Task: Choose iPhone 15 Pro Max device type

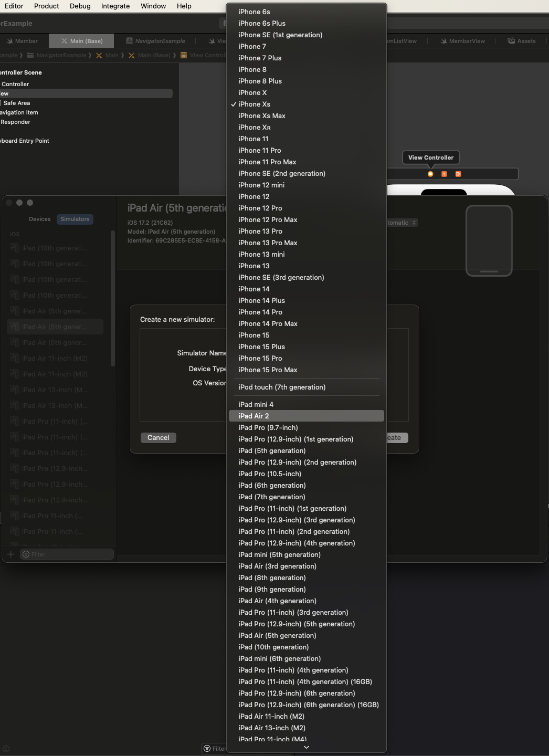Action: [307, 370]
